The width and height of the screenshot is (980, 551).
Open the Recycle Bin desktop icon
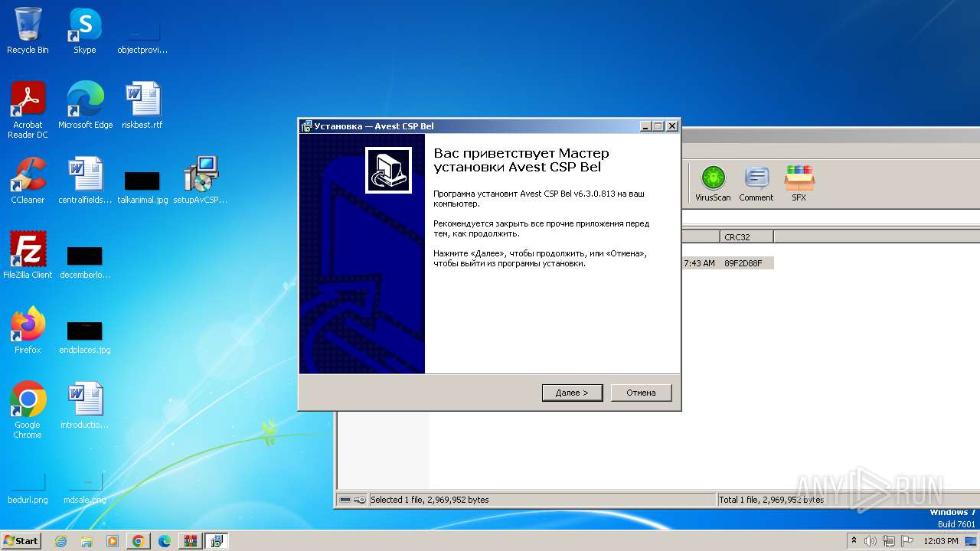pyautogui.click(x=28, y=31)
